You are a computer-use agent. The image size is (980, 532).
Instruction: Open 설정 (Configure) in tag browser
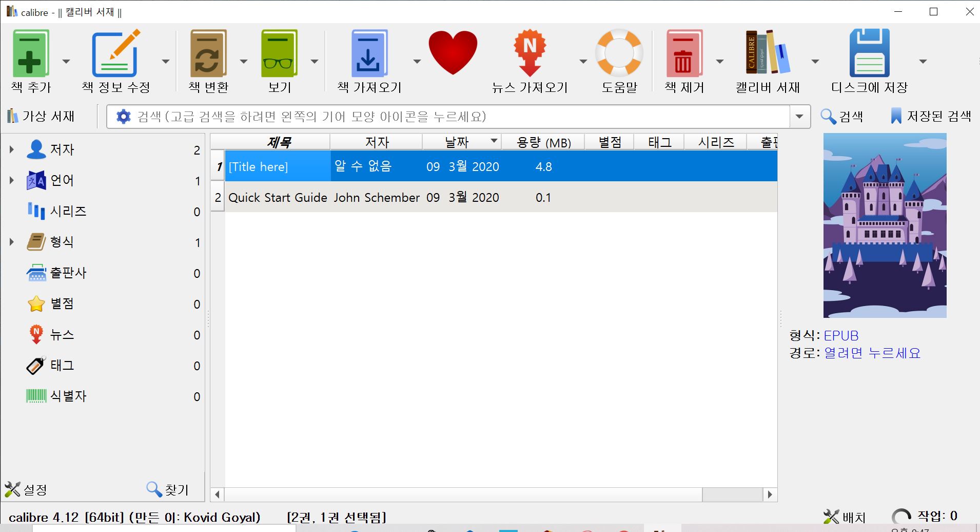coord(26,489)
